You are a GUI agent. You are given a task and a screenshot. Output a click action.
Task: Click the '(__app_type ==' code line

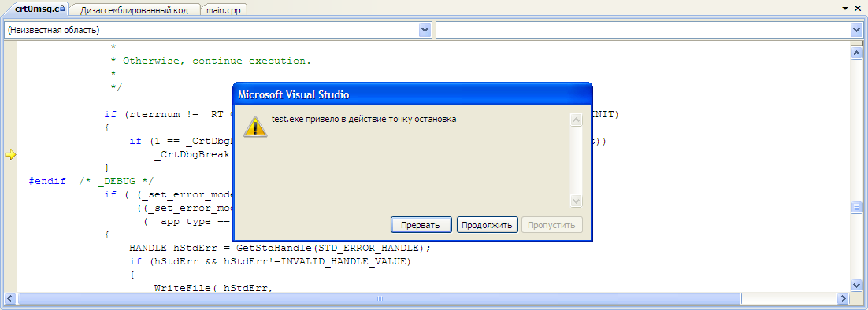(x=187, y=221)
